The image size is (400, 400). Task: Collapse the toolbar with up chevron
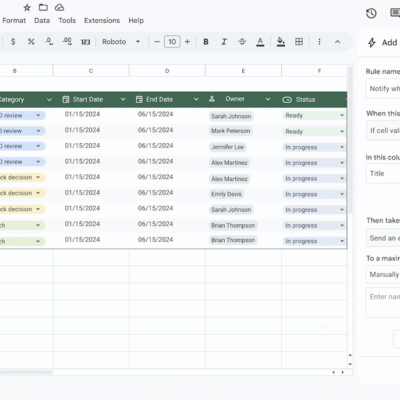tap(337, 42)
